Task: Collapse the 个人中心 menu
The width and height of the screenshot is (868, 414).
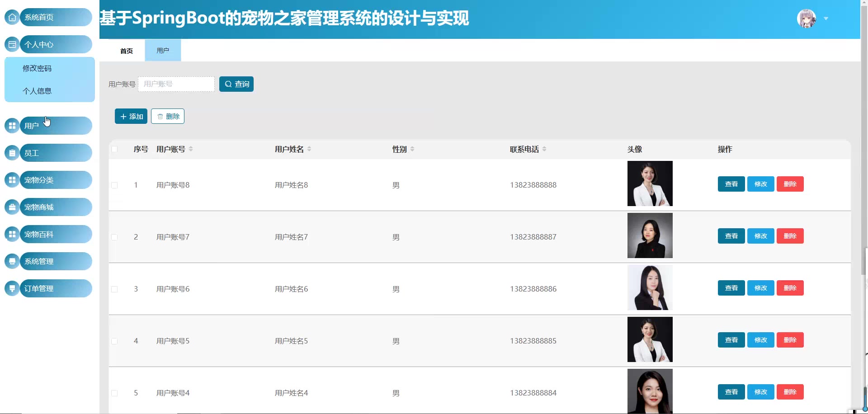Action: [56, 44]
